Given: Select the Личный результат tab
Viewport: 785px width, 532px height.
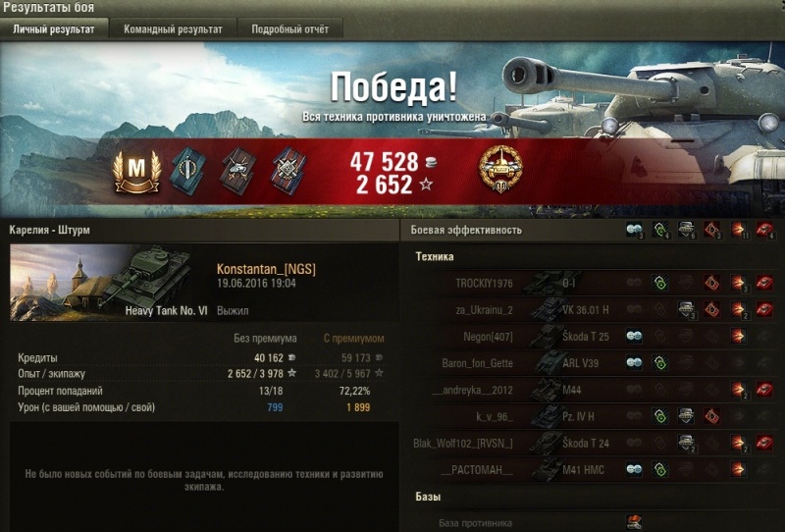Looking at the screenshot, I should [x=54, y=29].
